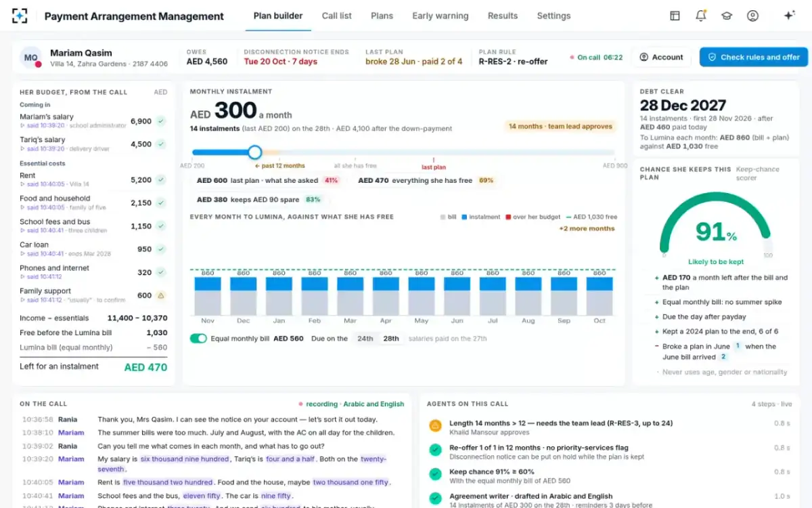The height and width of the screenshot is (508, 812).
Task: Click the highlighted phrase five thousand two hundred
Action: point(167,482)
